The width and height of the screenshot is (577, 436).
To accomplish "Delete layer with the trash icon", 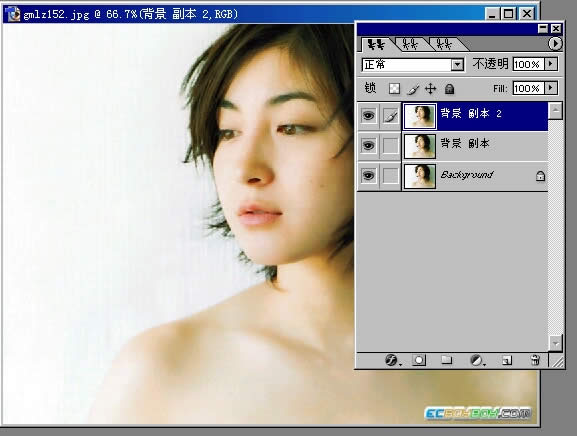I will (x=535, y=360).
